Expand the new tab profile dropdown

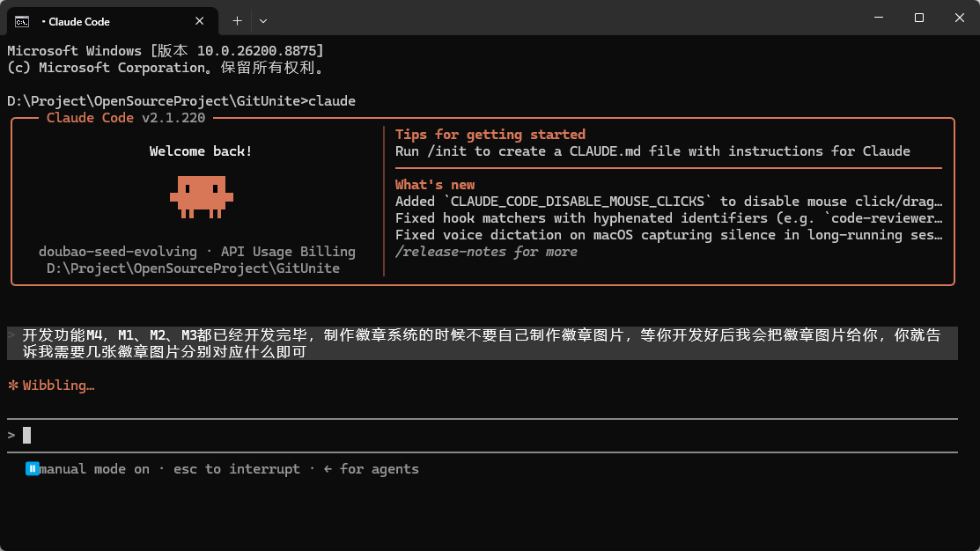pyautogui.click(x=263, y=21)
